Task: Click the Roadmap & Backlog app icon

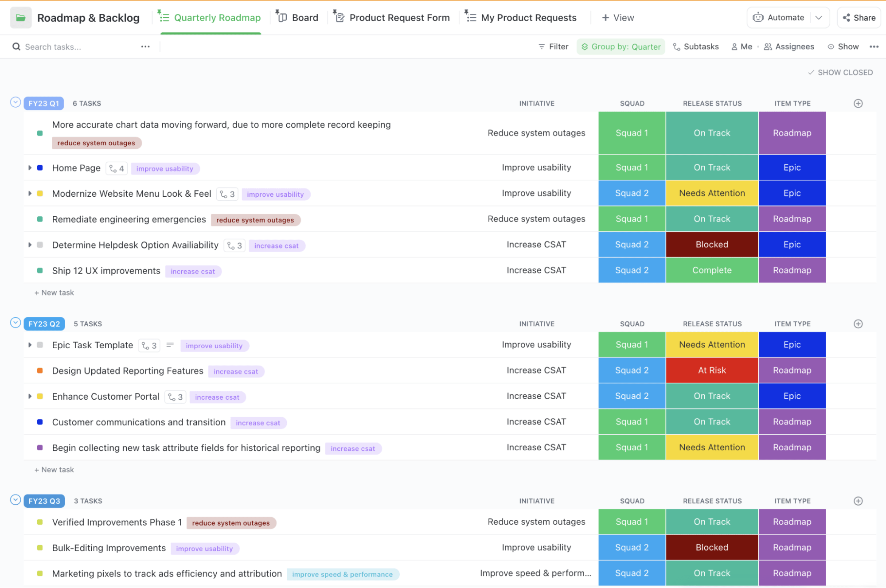Action: [20, 17]
